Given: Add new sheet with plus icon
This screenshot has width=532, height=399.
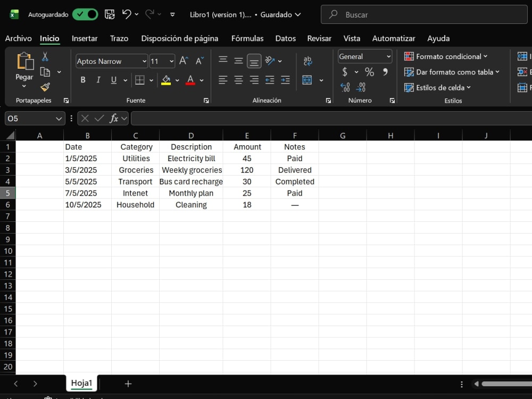Looking at the screenshot, I should coord(128,384).
